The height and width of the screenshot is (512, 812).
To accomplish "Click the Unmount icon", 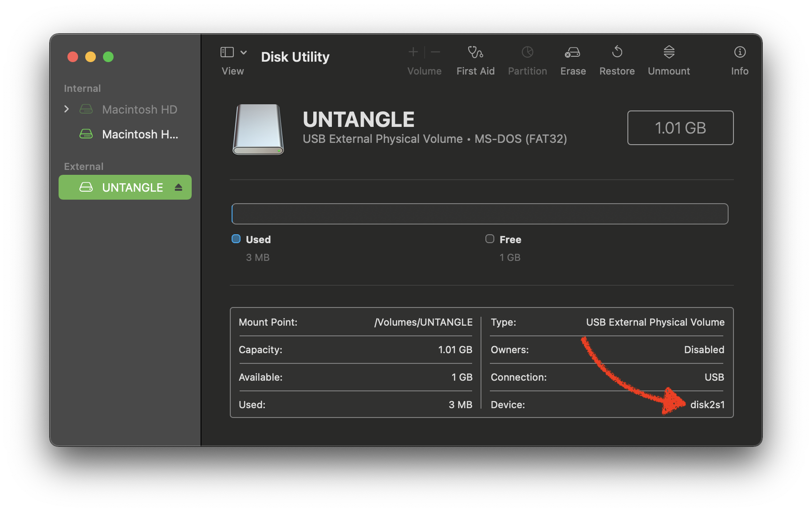I will 669,52.
